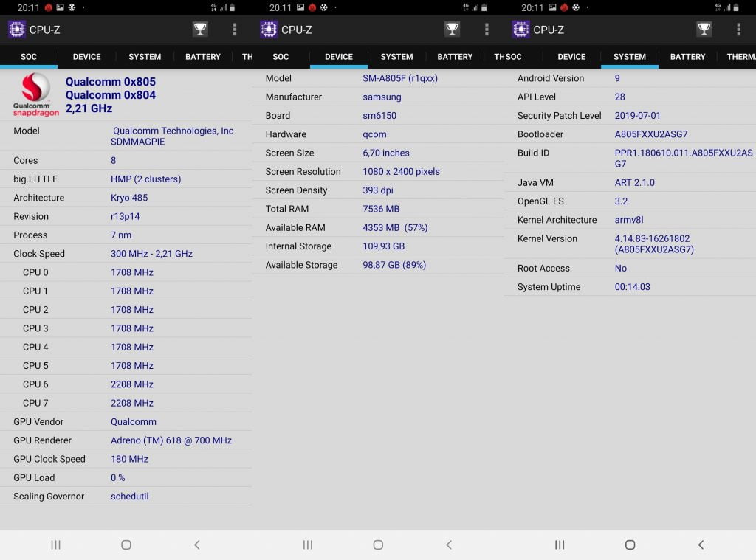Tap the ART 2.1.0 Java VM value

click(634, 183)
